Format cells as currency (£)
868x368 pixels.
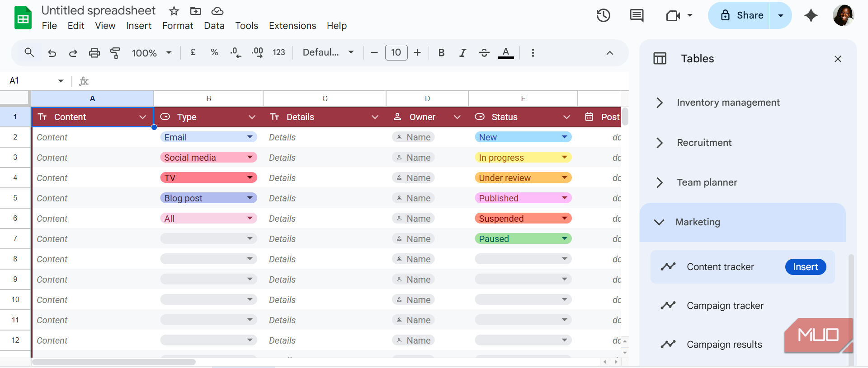click(193, 52)
